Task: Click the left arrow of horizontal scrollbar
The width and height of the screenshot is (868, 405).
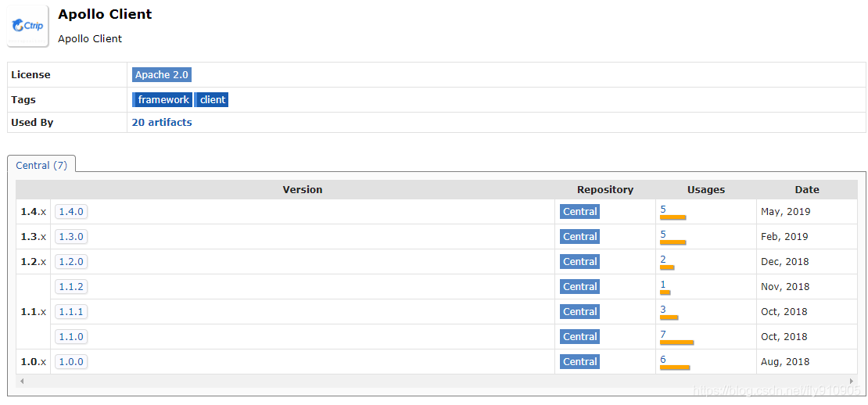Action: tap(22, 381)
